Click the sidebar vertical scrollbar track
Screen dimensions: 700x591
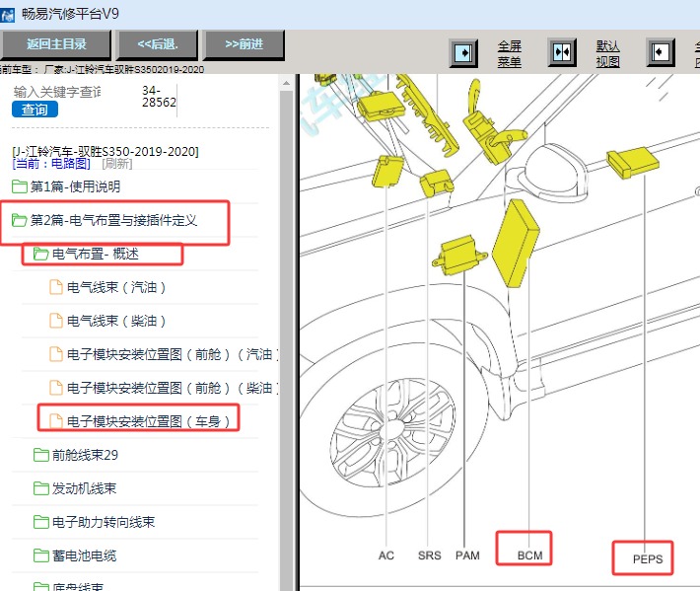[x=286, y=339]
